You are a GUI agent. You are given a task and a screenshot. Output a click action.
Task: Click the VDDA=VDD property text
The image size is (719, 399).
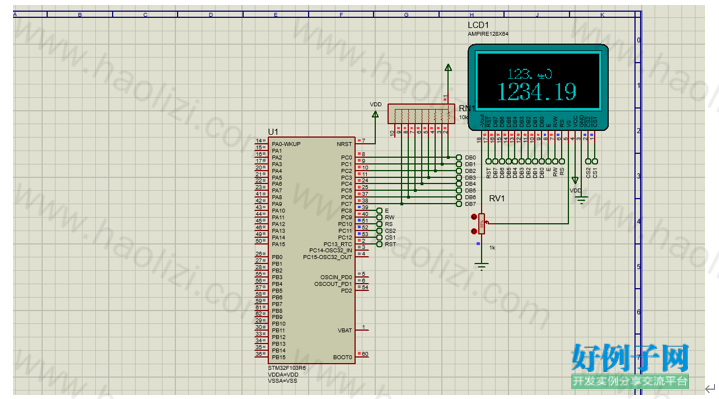tap(283, 375)
